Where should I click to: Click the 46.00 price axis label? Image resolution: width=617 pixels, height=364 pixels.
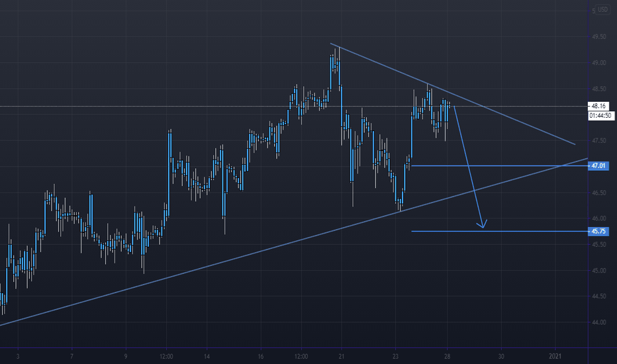pyautogui.click(x=599, y=218)
